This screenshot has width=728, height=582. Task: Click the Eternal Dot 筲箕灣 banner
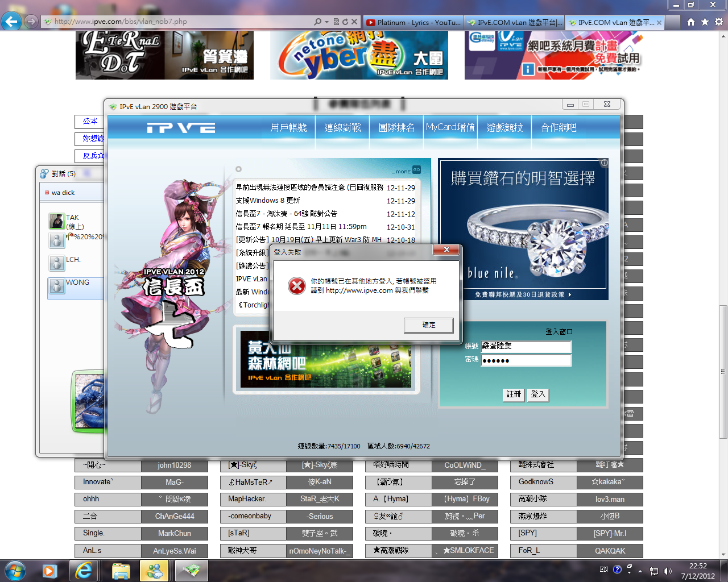coord(164,55)
